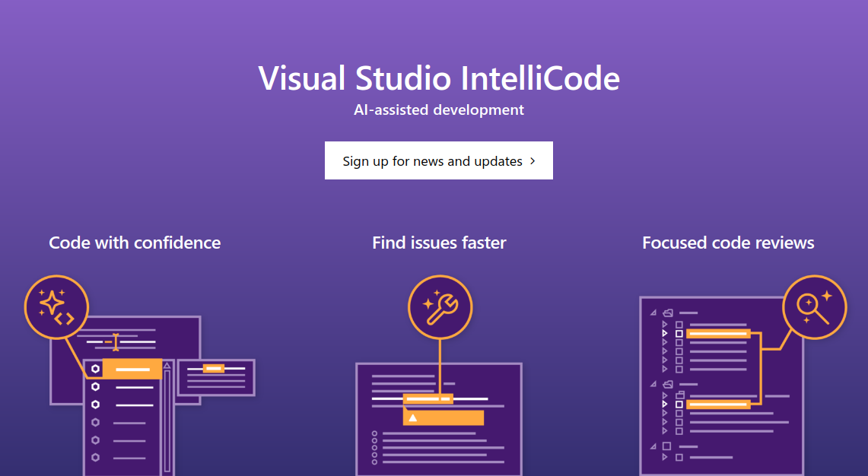Click the chevron arrow in the sign up button
This screenshot has height=476, width=868.
(x=533, y=161)
